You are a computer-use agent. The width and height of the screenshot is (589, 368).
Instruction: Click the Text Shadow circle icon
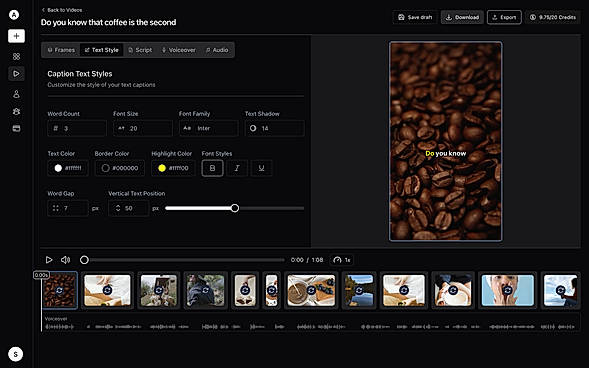pos(253,128)
